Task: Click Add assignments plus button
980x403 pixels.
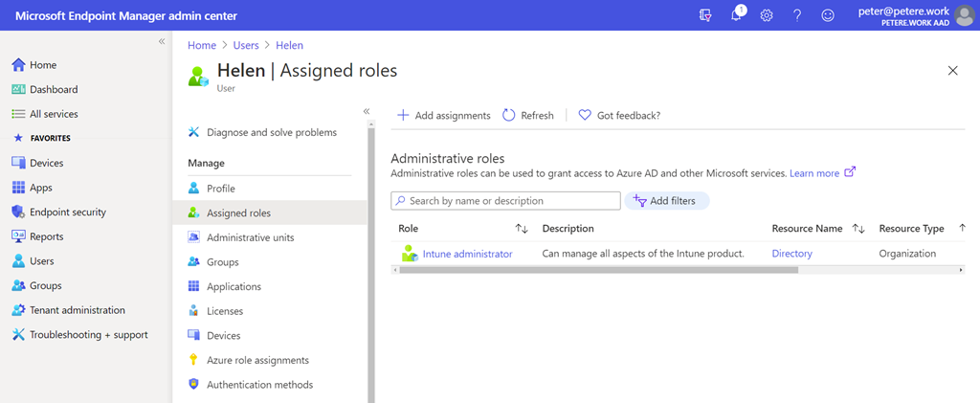Action: tap(443, 115)
